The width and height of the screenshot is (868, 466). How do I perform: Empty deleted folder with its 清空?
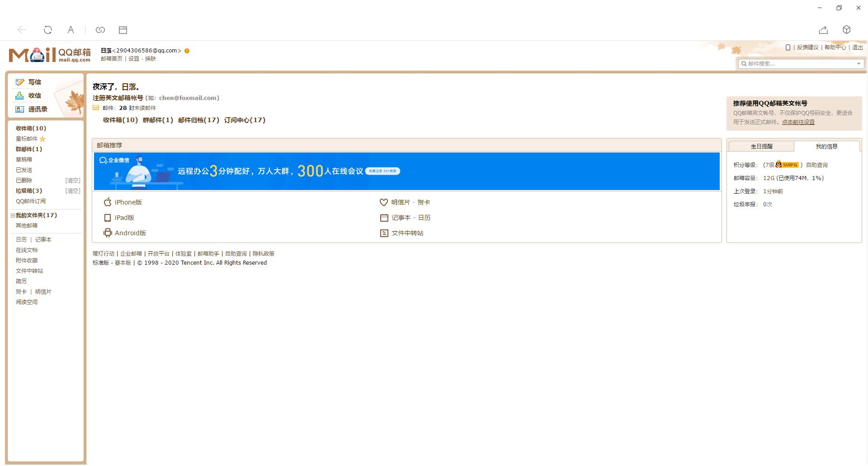coord(73,181)
